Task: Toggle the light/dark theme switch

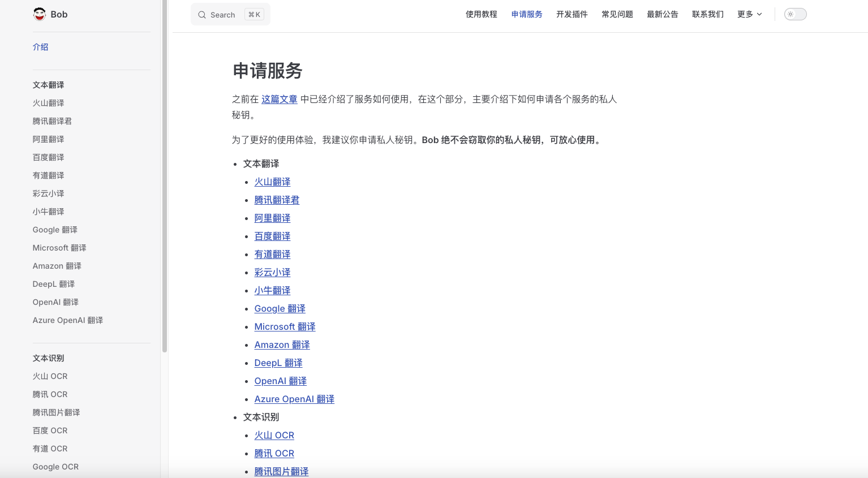Action: [795, 14]
